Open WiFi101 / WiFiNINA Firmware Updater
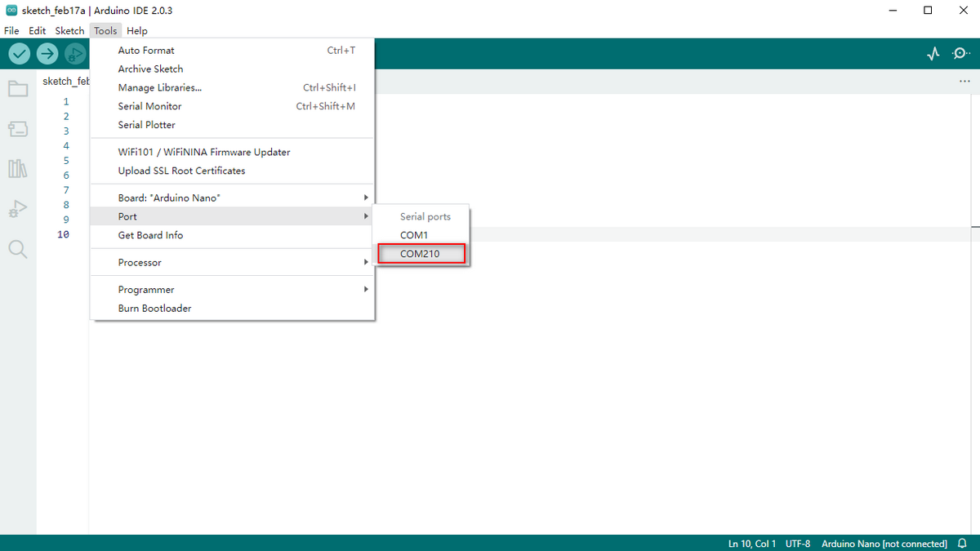980x551 pixels. click(233, 152)
